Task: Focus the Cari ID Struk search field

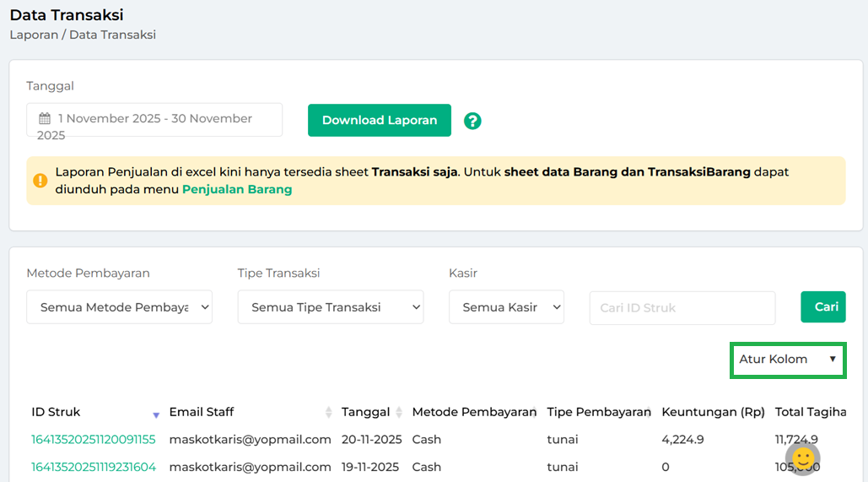Action: click(x=682, y=307)
